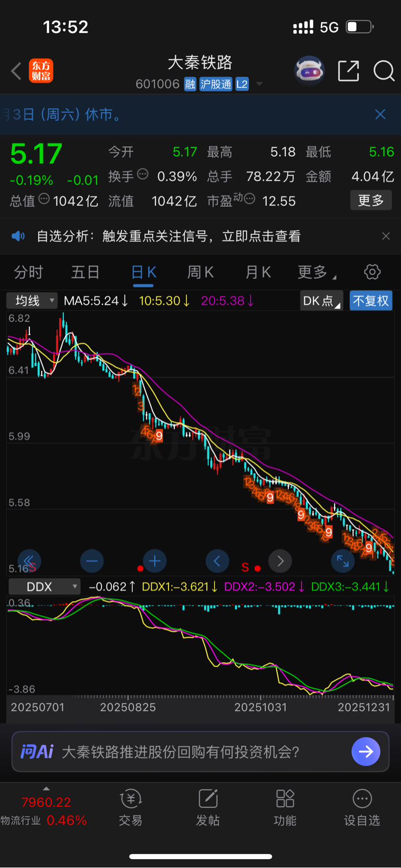The image size is (401, 868).
Task: Tap 20:5.38 magenta MA label
Action: click(x=228, y=301)
